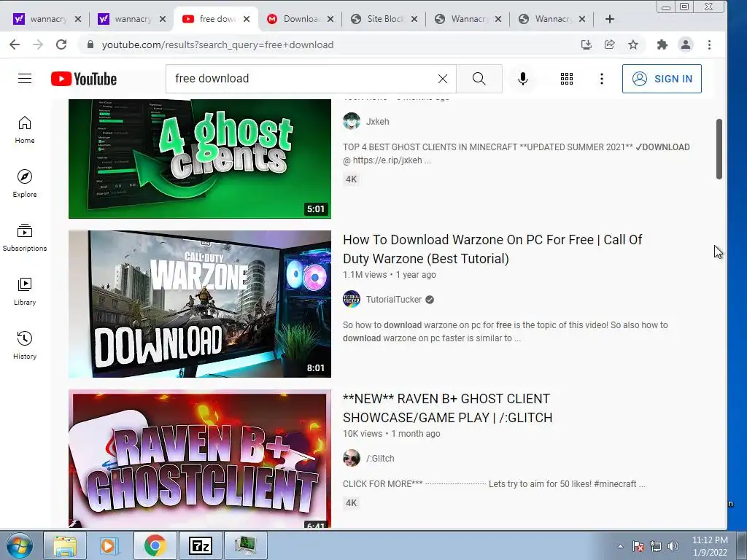Open the Chrome profile avatar
The width and height of the screenshot is (747, 560).
686,44
